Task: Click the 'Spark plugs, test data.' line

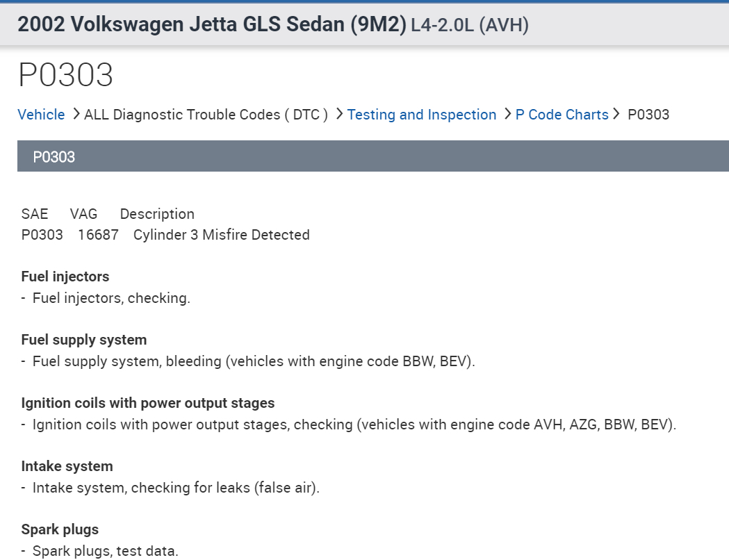Action: coord(105,551)
